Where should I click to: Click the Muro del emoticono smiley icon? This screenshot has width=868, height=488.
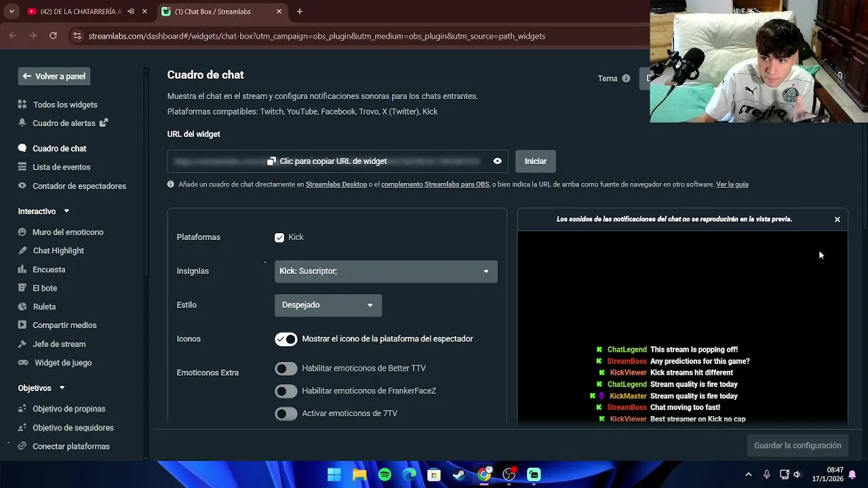22,232
